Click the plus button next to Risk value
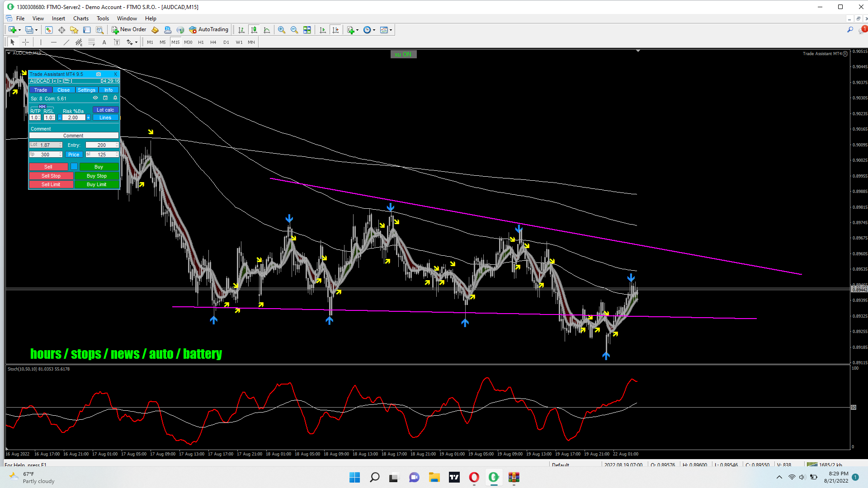This screenshot has width=868, height=488. coord(89,117)
